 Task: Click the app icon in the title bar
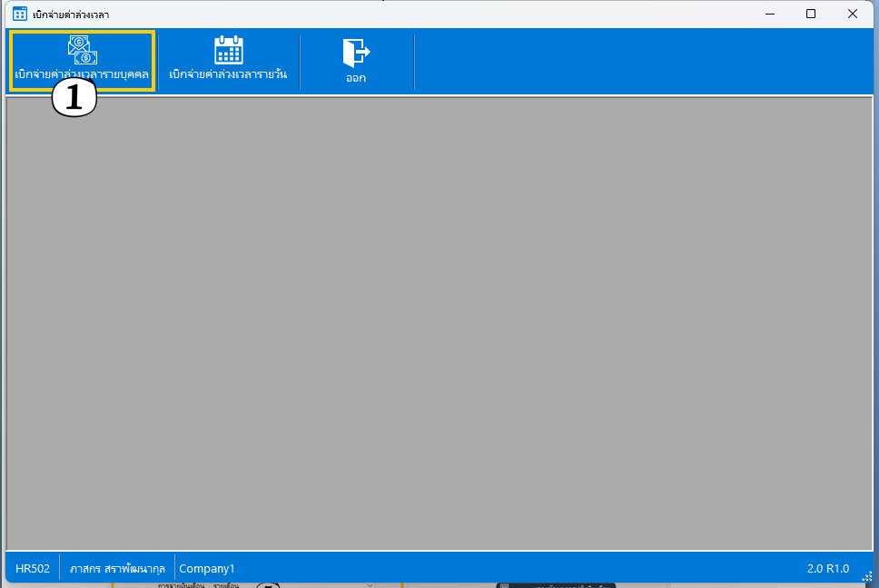tap(20, 14)
